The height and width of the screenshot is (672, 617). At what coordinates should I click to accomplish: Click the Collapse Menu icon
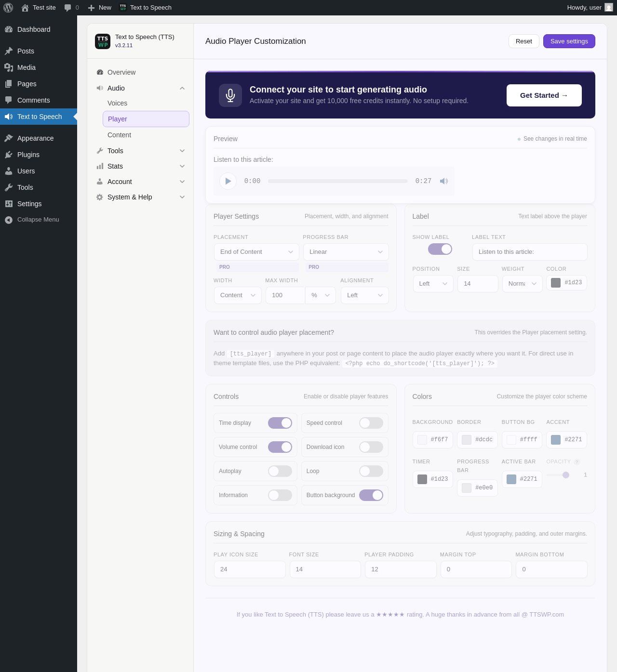coord(9,220)
